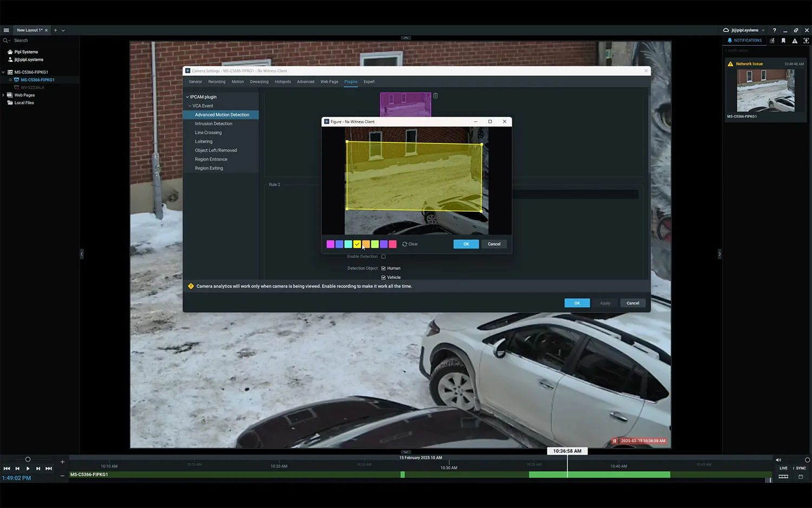The image size is (812, 508).
Task: Open the Events warning-triangle tab
Action: pos(795,41)
